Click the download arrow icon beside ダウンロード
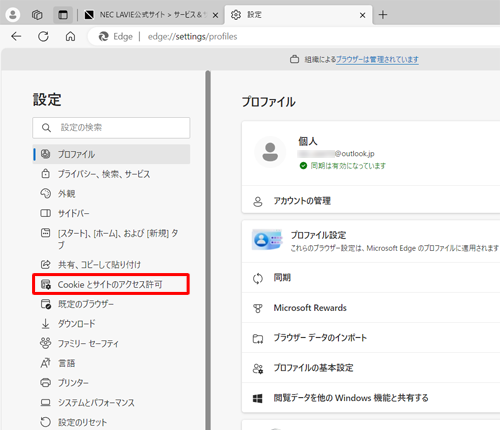The height and width of the screenshot is (430, 500). click(45, 324)
